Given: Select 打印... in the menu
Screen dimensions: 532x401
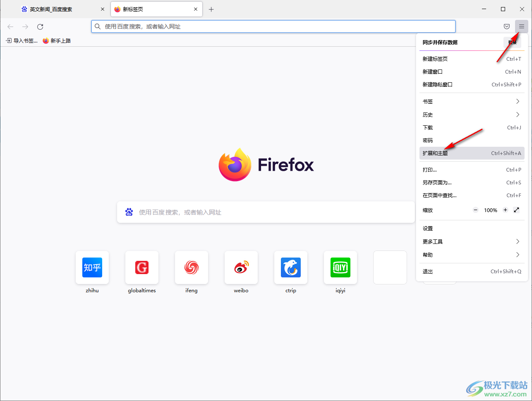Looking at the screenshot, I should [x=472, y=169].
